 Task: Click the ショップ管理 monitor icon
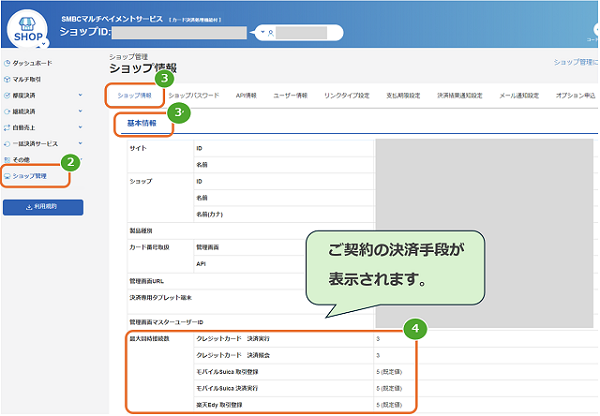(7, 176)
